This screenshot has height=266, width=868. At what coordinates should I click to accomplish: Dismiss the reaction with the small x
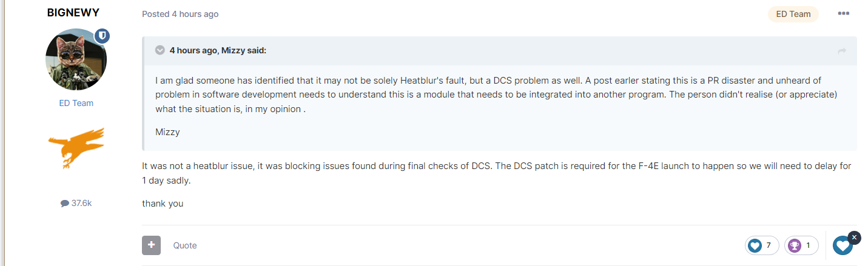855,238
